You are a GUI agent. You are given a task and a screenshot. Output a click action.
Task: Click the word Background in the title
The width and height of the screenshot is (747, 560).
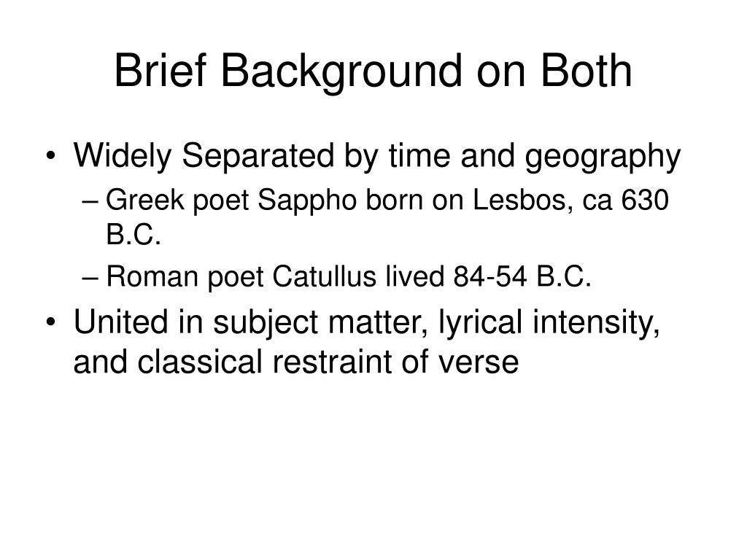coord(341,72)
